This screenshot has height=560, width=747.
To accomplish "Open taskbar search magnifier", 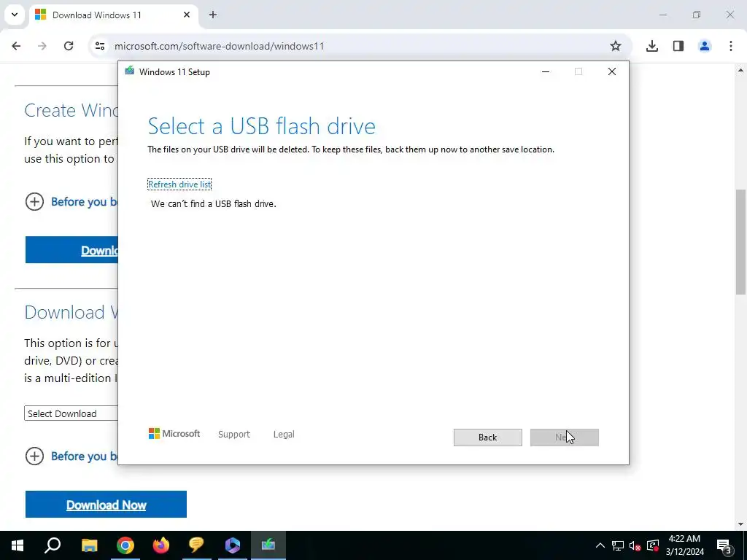I will pos(53,545).
